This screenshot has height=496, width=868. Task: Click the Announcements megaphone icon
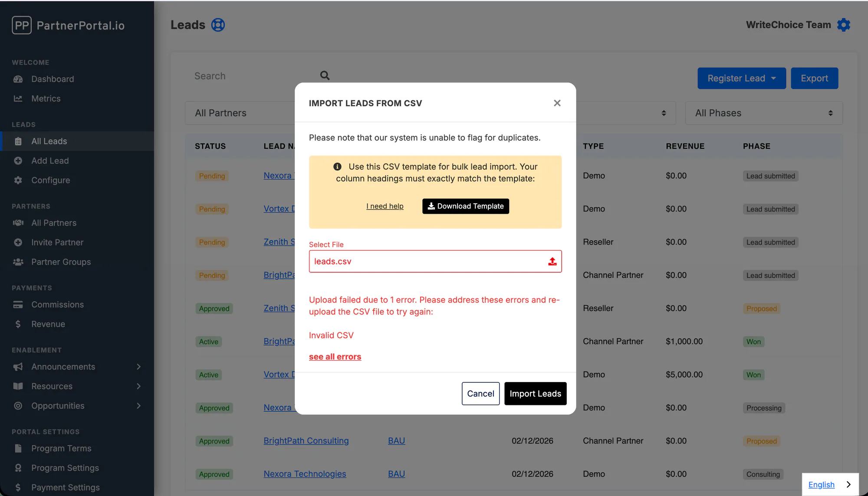18,367
